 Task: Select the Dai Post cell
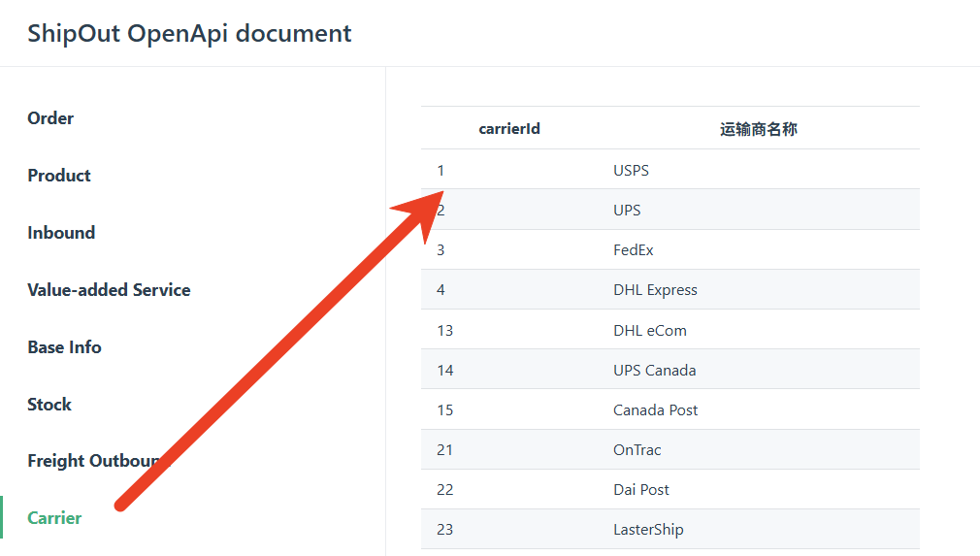tap(640, 490)
